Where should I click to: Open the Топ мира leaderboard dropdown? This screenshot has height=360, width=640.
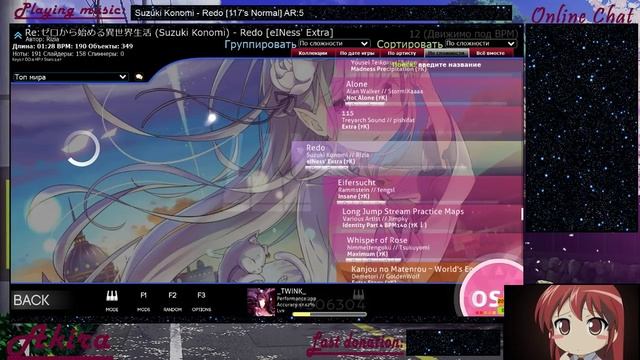point(70,77)
